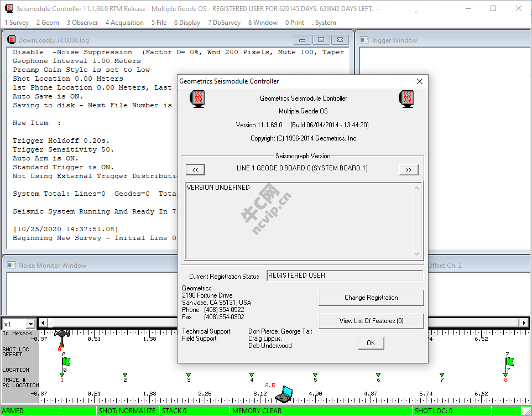Click the SHOT: NORMALIZE status cell
This screenshot has height=416, width=532.
coord(129,410)
